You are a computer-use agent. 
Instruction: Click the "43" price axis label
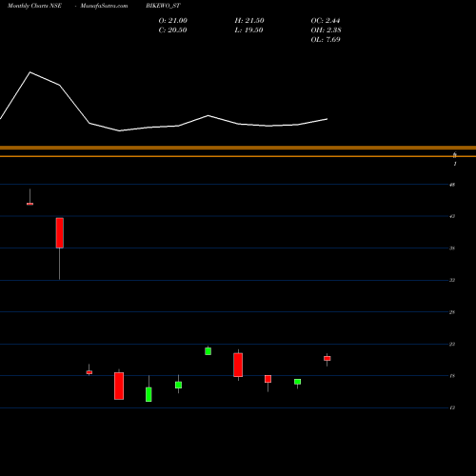click(452, 216)
